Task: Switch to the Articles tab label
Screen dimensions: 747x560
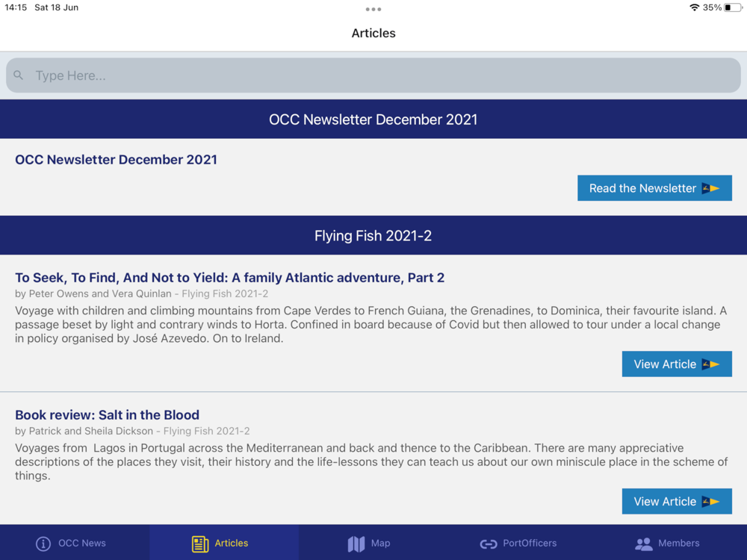Action: coord(232,543)
